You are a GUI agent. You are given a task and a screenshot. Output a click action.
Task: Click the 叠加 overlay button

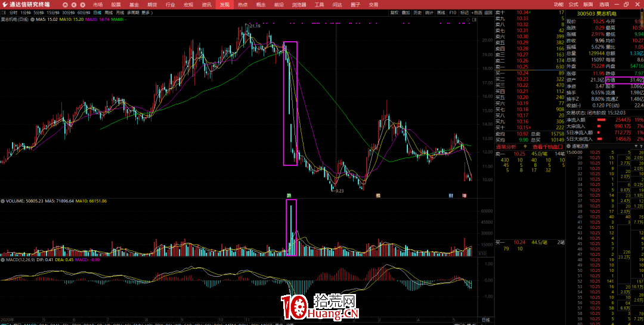[x=406, y=13]
